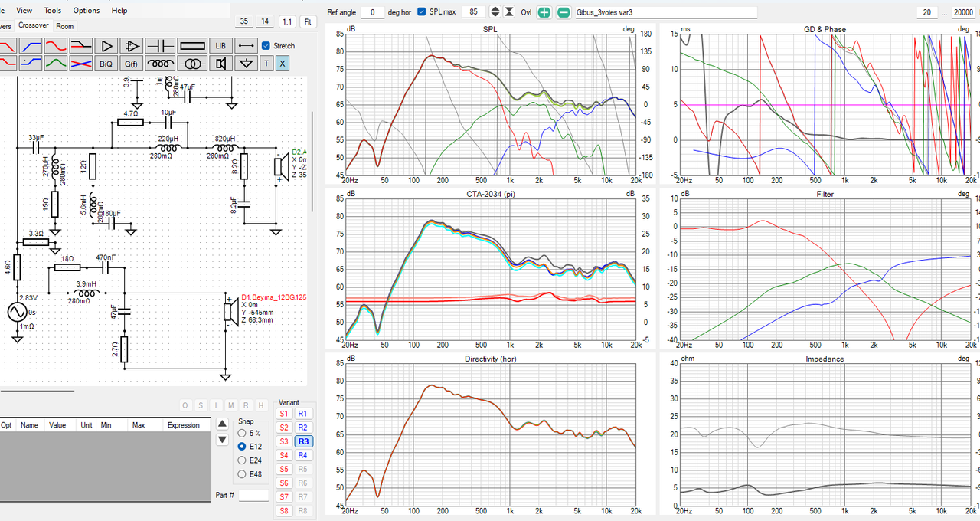Screen dimensions: 980x521
Task: Select the green band-pass filter block icon
Action: (x=56, y=64)
